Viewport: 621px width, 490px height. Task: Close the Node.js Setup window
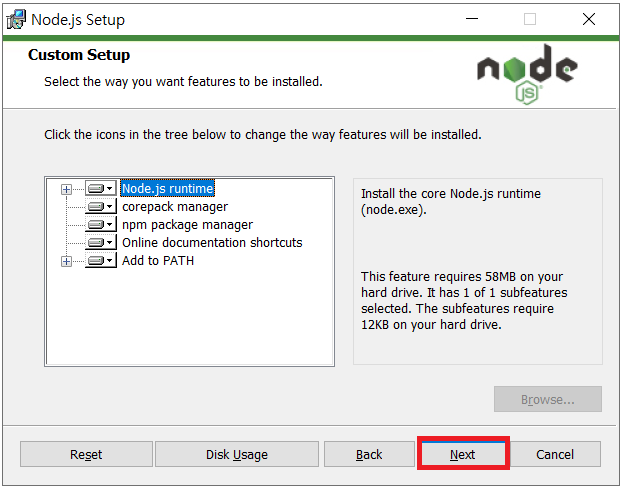click(x=589, y=19)
